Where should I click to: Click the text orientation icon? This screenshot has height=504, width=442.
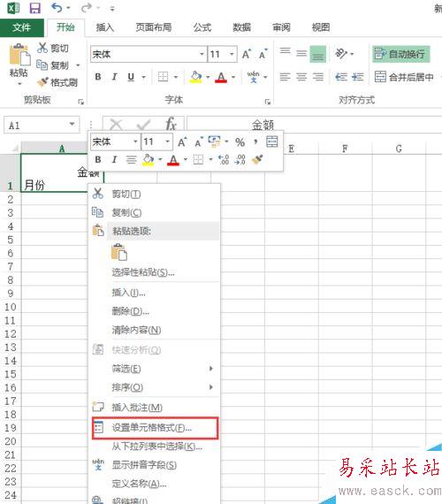coord(341,53)
